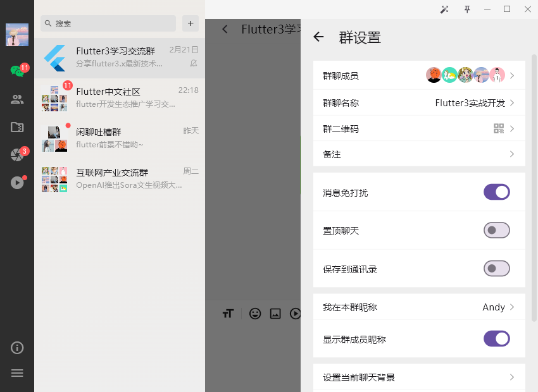Click the Flutter logo group avatar

[x=54, y=58]
